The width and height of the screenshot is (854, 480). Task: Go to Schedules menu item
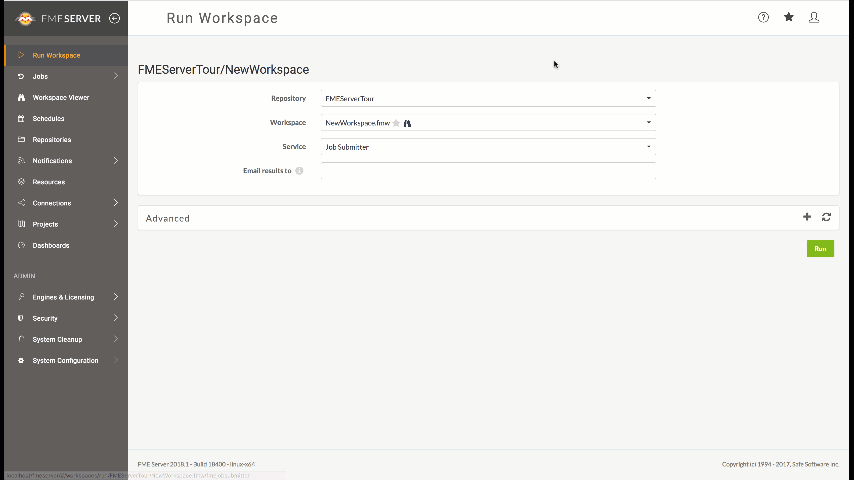(66, 118)
